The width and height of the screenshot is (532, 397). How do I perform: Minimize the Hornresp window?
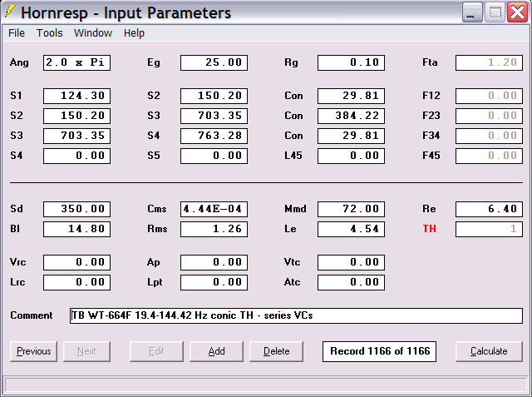pos(472,12)
